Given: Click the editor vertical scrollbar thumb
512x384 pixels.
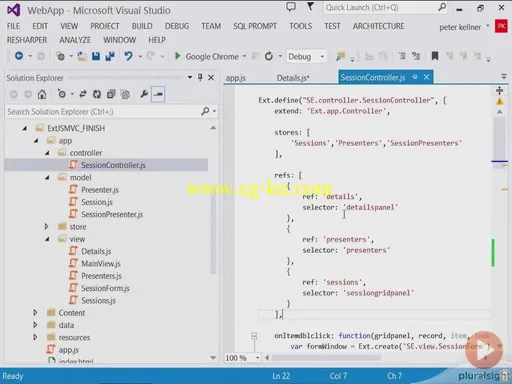Looking at the screenshot, I should point(499,138).
